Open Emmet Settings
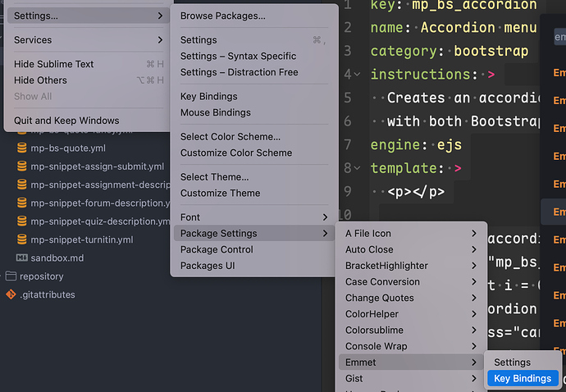566x392 pixels. click(523, 362)
